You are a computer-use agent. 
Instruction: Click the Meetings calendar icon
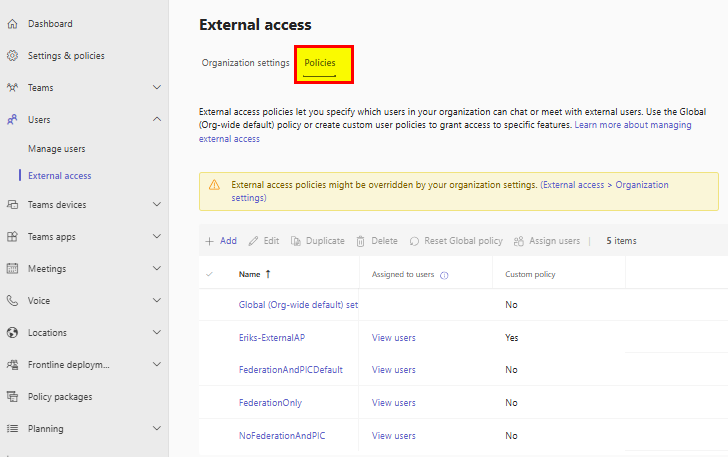[12, 269]
